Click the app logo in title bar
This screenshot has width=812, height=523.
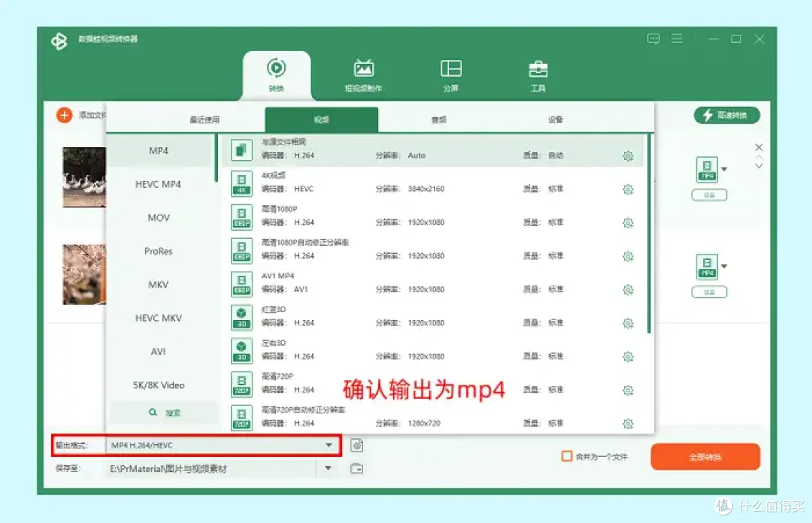coord(59,41)
